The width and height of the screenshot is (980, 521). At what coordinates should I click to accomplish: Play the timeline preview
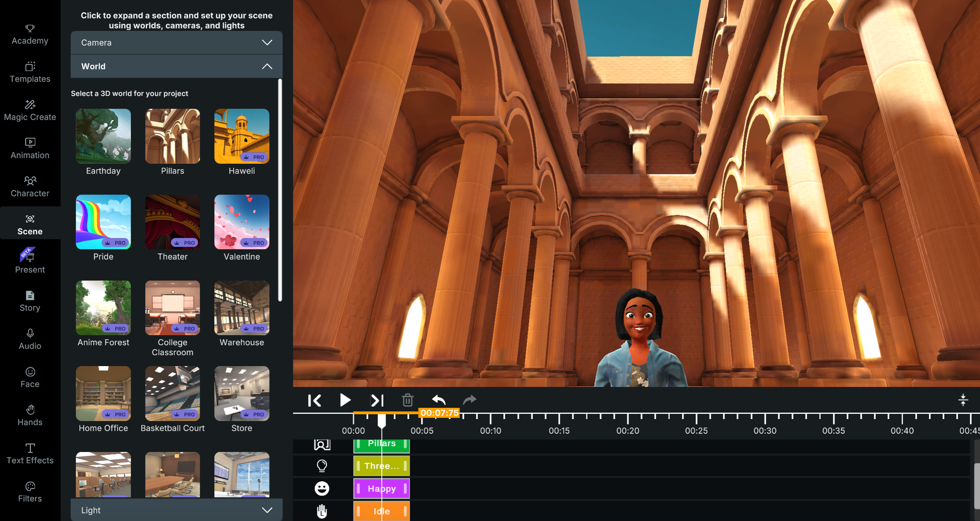(345, 400)
